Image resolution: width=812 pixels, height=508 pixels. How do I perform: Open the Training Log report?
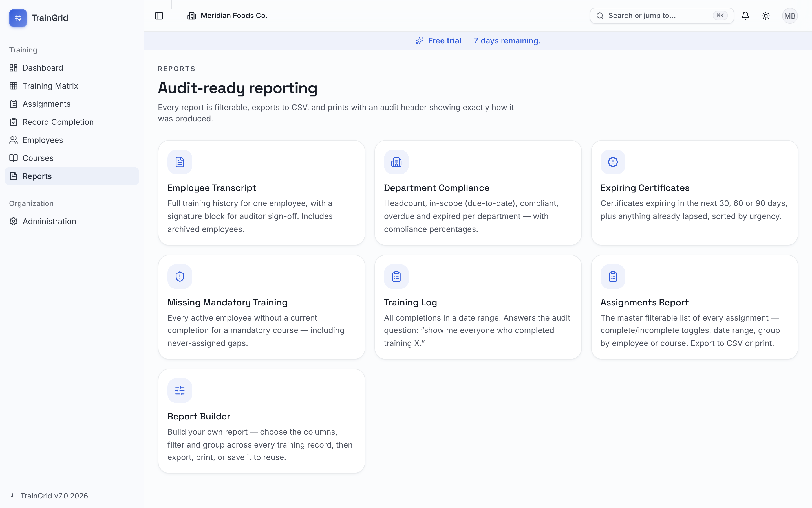[x=478, y=307]
